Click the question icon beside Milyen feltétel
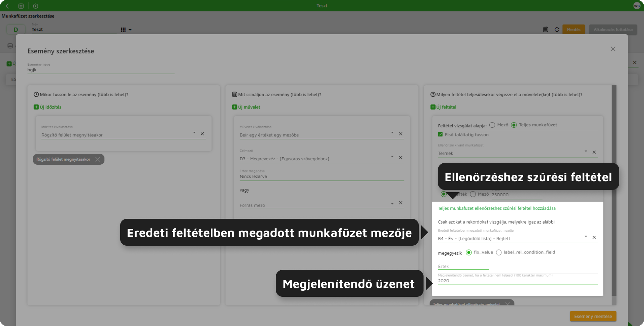 click(x=433, y=94)
